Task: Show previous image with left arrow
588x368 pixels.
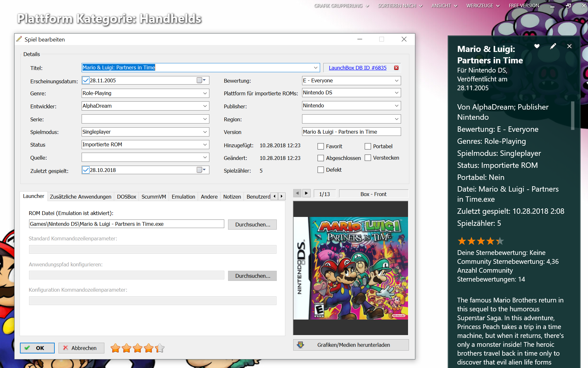Action: [297, 193]
